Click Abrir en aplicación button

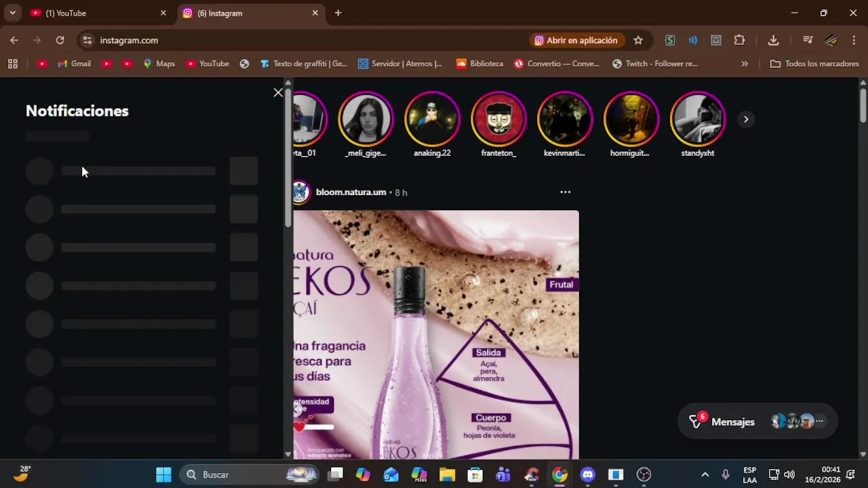tap(576, 41)
